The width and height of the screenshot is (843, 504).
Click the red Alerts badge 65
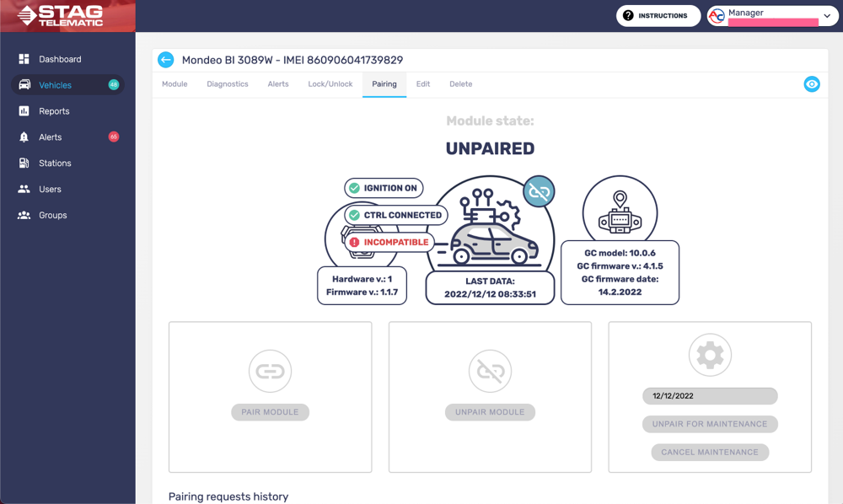114,137
